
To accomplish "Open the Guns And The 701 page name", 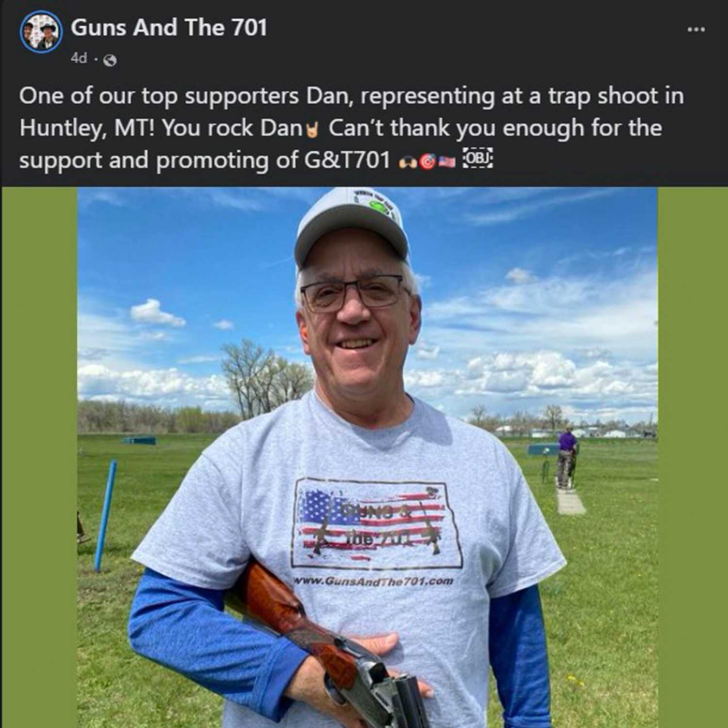I will coord(169,27).
